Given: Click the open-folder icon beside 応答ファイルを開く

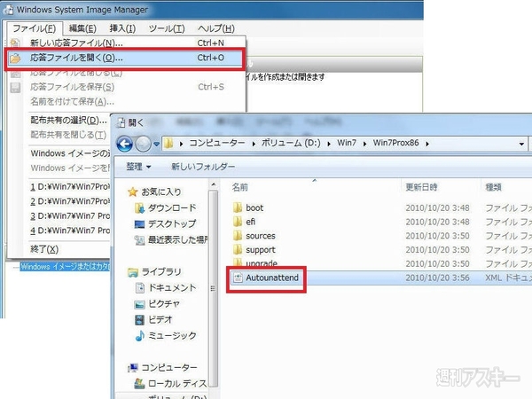Looking at the screenshot, I should click(15, 59).
